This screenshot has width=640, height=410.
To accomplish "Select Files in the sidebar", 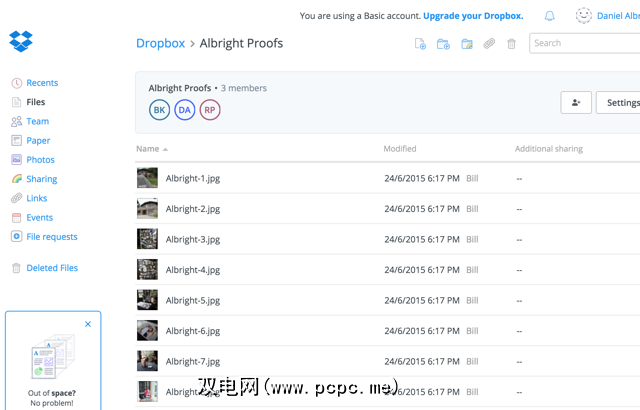I will point(36,102).
